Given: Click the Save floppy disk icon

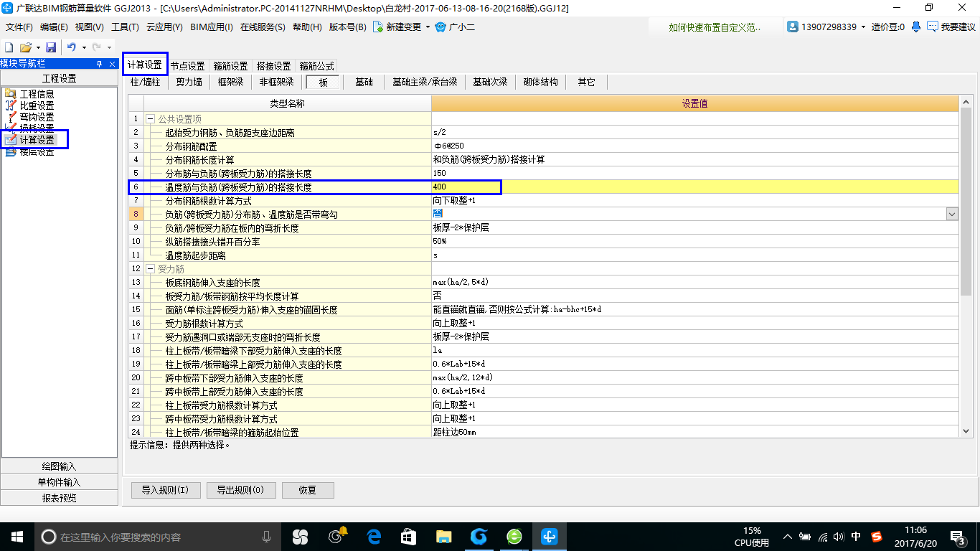Looking at the screenshot, I should point(51,47).
